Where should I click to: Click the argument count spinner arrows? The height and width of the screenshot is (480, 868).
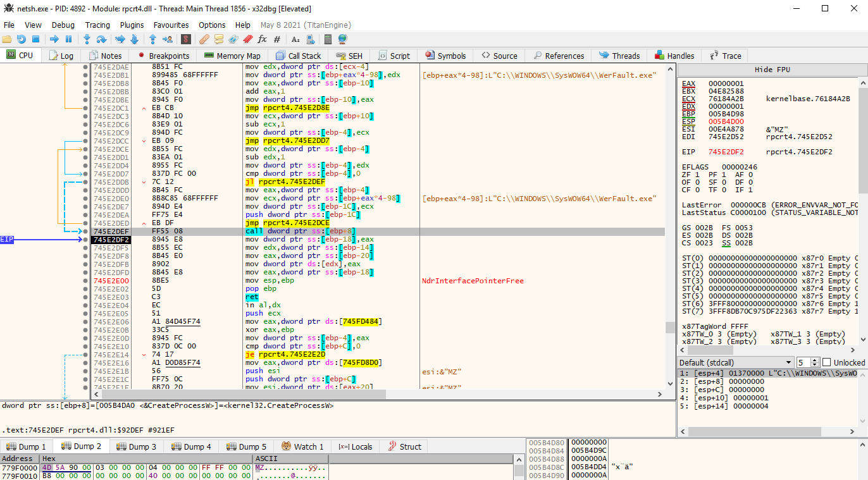[814, 362]
